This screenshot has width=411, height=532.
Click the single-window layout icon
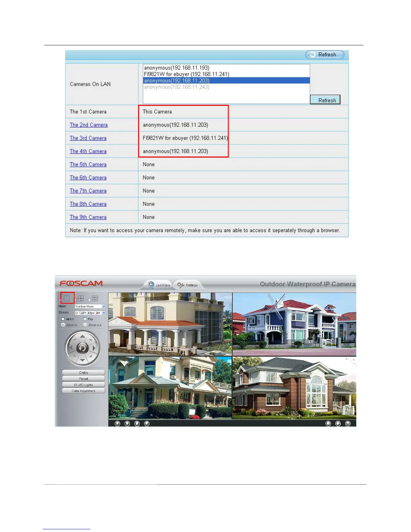point(67,298)
